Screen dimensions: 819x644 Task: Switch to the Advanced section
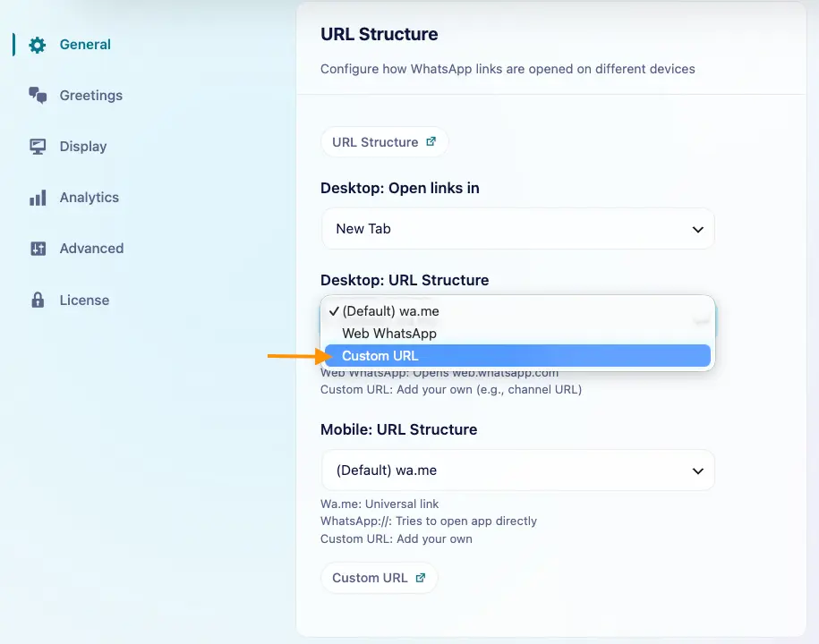(x=91, y=249)
